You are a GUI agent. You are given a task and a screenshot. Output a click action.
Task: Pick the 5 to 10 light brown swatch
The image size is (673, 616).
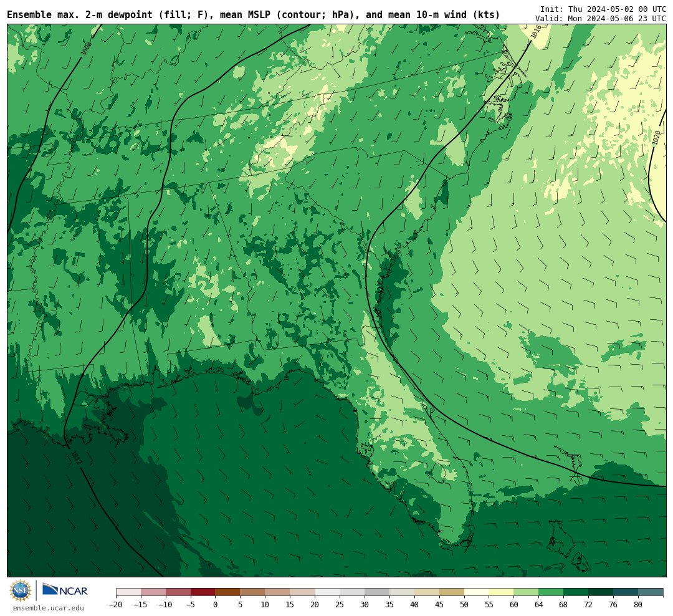253,592
